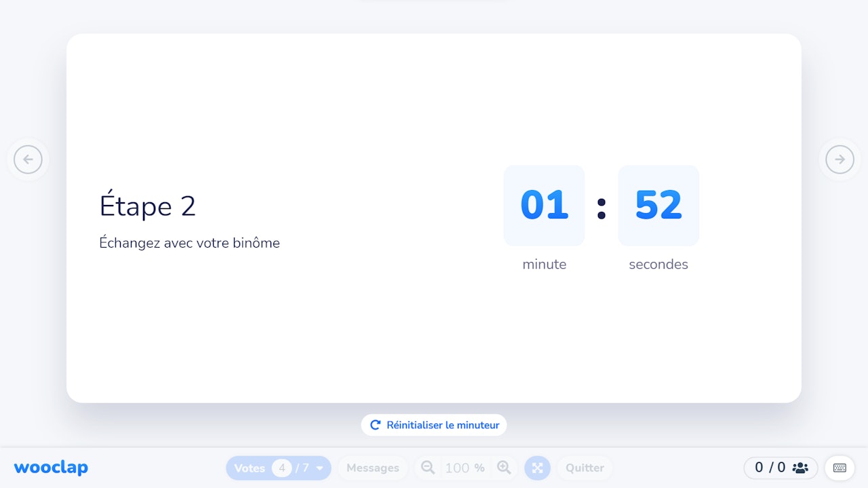
Task: Open the wooclap logo home link
Action: pos(51,468)
